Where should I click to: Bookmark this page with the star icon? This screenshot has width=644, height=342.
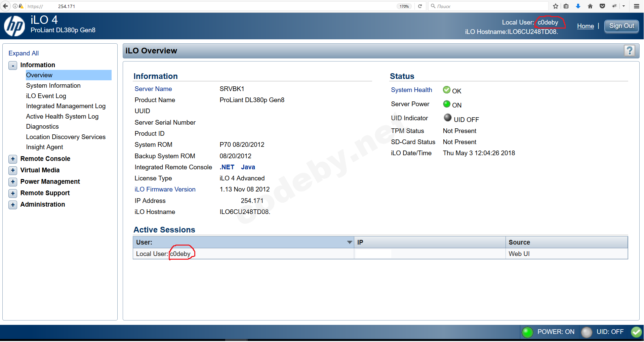coord(556,6)
